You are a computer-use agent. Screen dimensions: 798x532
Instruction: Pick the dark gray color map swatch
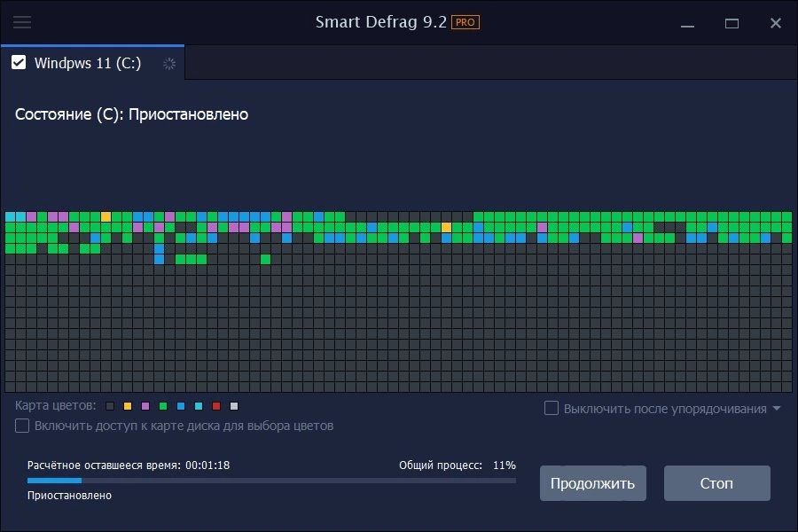point(110,406)
